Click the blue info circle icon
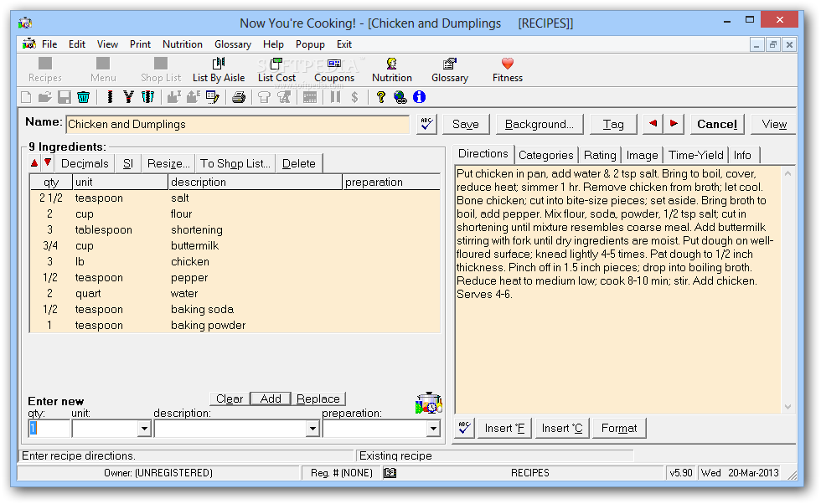 [x=420, y=97]
